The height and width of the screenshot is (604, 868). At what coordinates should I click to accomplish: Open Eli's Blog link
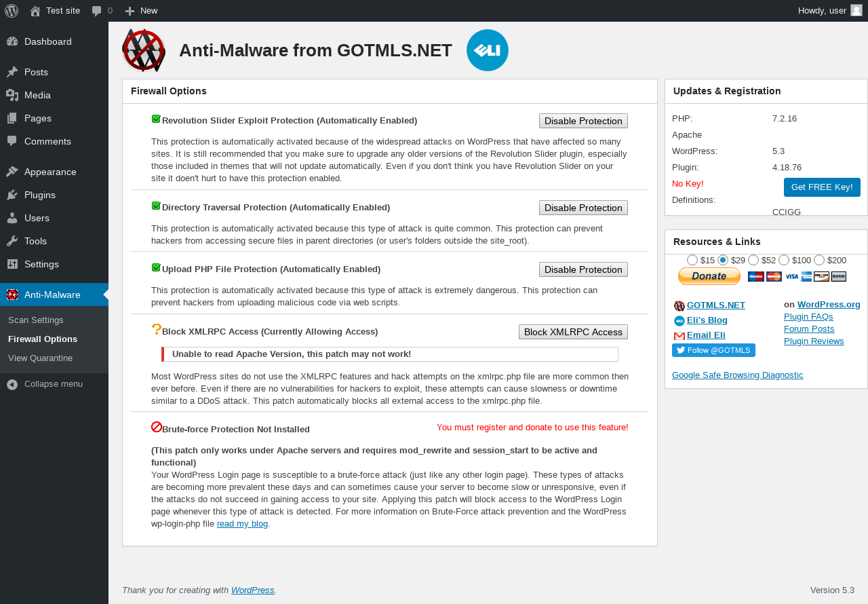tap(707, 320)
